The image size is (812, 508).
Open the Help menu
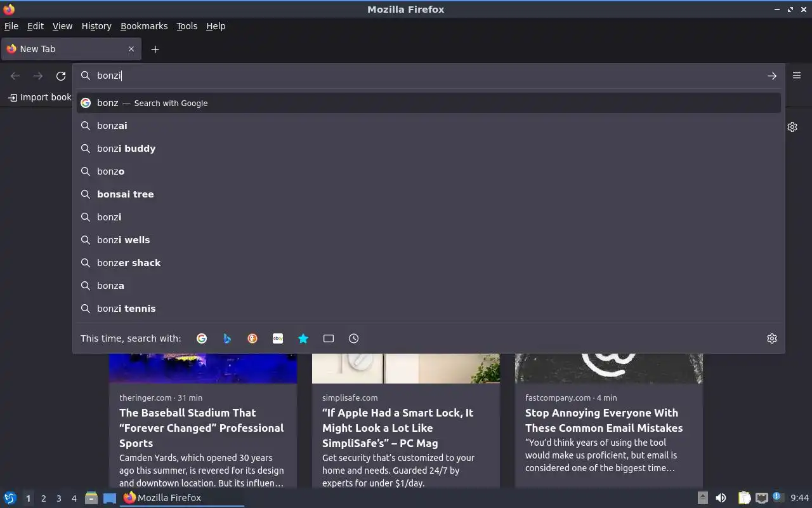tap(216, 26)
